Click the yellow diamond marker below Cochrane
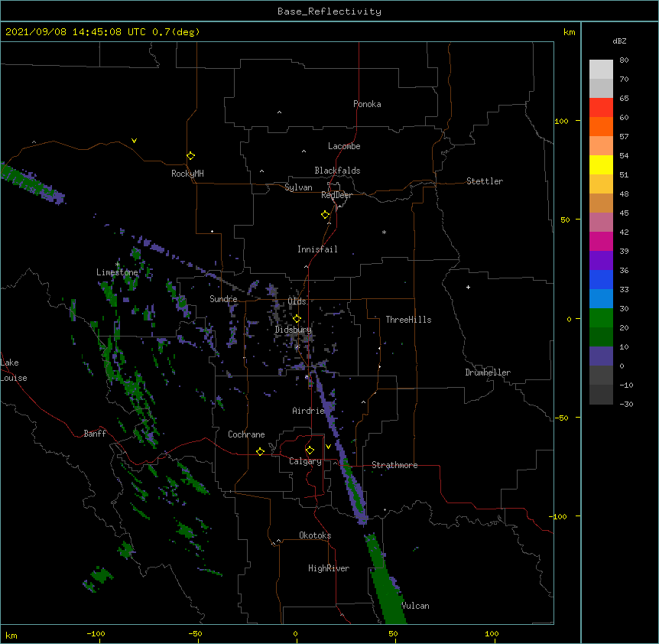Viewport: 659px width, 644px height. (x=260, y=451)
